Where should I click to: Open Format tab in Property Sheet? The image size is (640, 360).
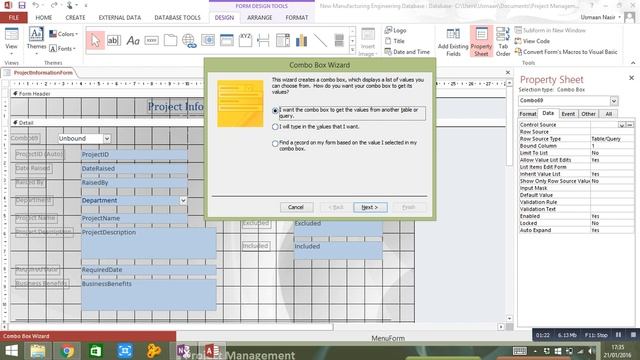click(528, 114)
